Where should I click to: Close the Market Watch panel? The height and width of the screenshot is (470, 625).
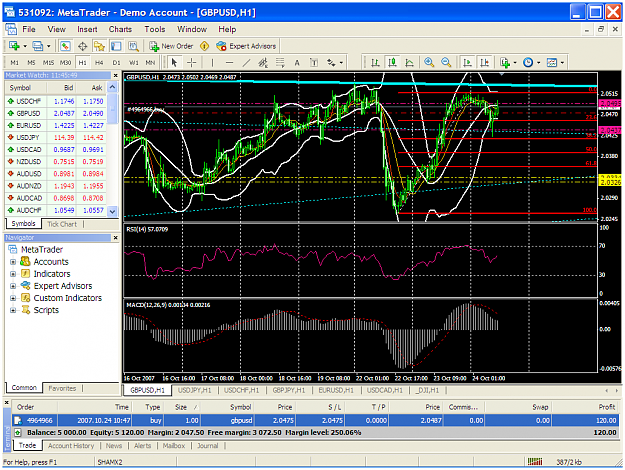pyautogui.click(x=116, y=75)
